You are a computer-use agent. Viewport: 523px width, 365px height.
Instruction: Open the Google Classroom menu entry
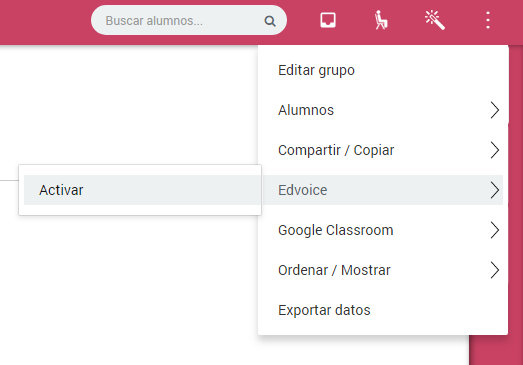point(383,230)
